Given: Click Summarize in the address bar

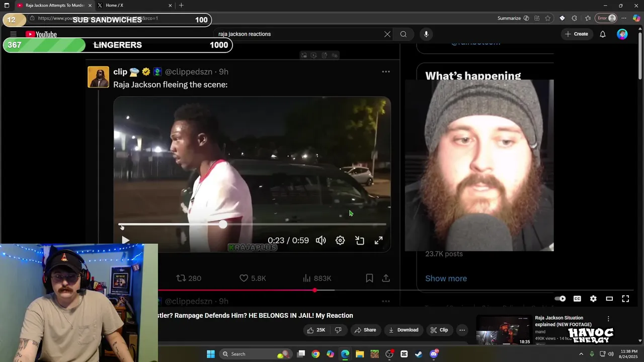Looking at the screenshot, I should click(x=513, y=18).
